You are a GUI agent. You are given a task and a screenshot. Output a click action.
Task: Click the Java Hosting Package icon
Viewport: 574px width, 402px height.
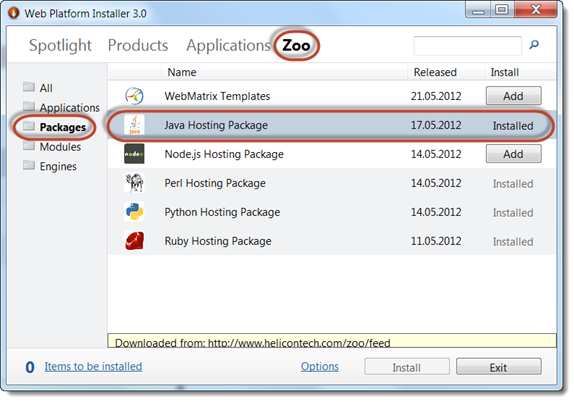pos(134,125)
